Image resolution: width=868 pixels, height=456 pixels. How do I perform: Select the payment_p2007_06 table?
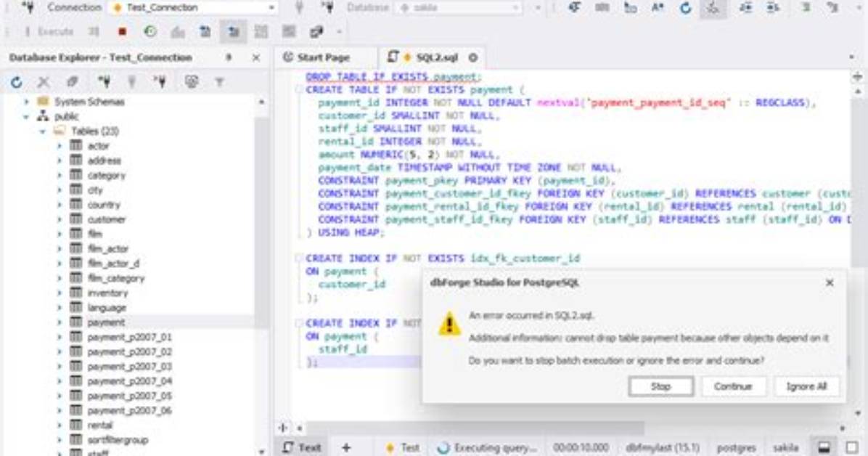[129, 410]
